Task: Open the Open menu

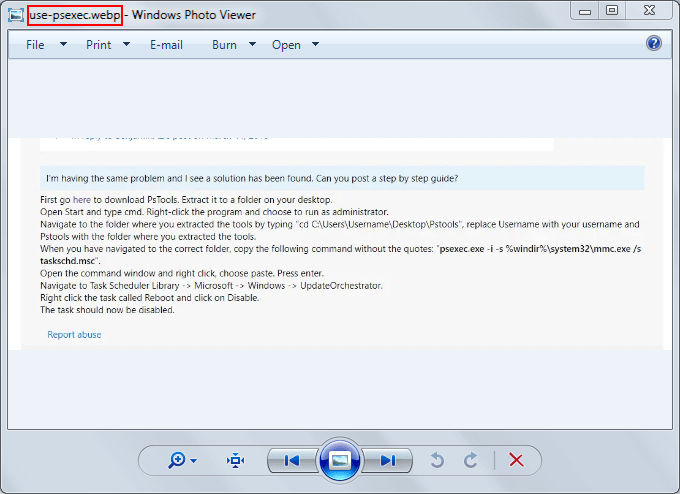Action: (286, 45)
